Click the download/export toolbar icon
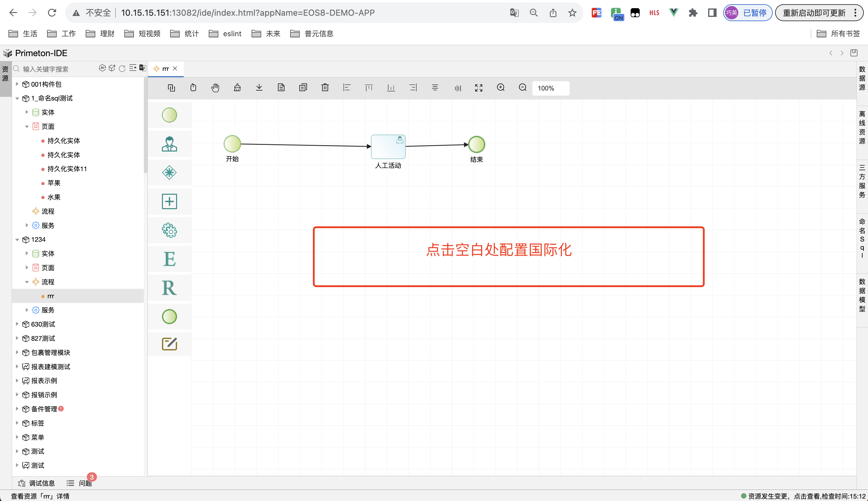 259,88
